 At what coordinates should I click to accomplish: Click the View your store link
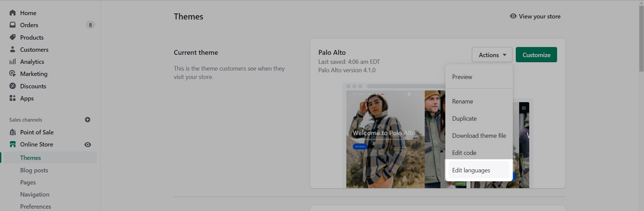[535, 16]
